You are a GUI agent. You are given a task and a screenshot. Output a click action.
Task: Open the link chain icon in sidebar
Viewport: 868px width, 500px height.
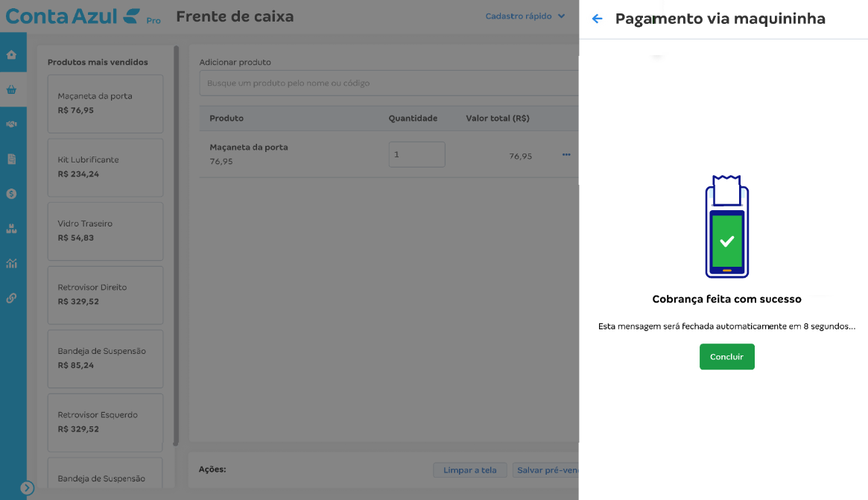[x=12, y=298]
